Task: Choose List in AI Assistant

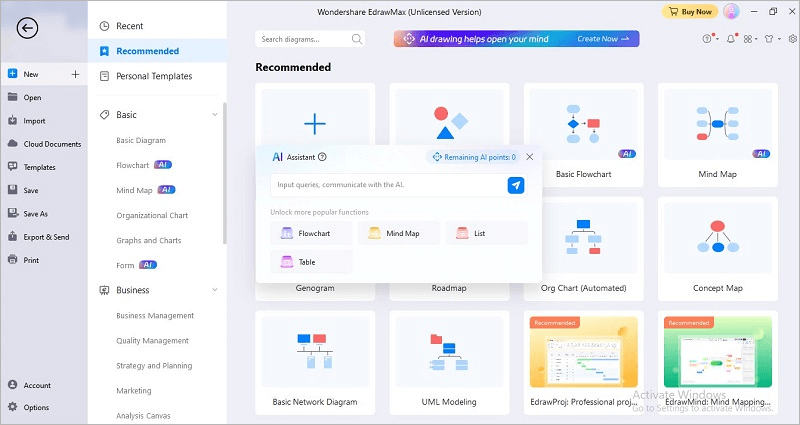Action: pyautogui.click(x=487, y=233)
